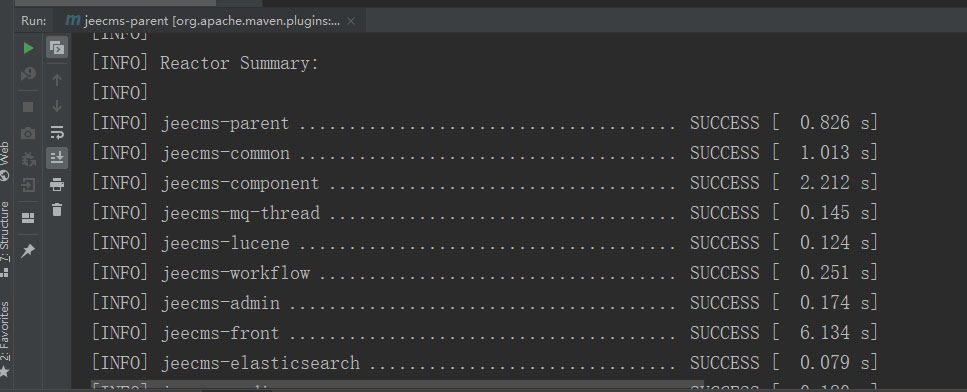
Task: Click the Exit arrow icon in the Run toolbar
Action: 28,185
